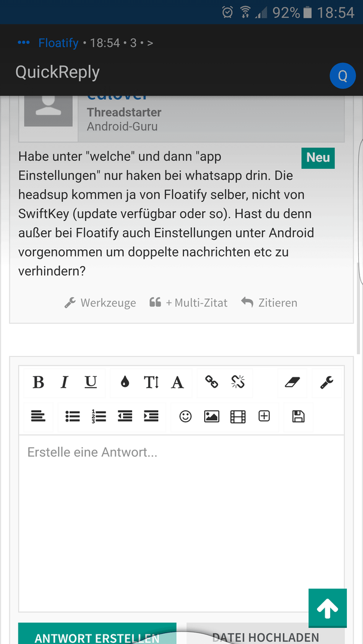Tap the 'Android-Guru' user rank

coord(122,126)
